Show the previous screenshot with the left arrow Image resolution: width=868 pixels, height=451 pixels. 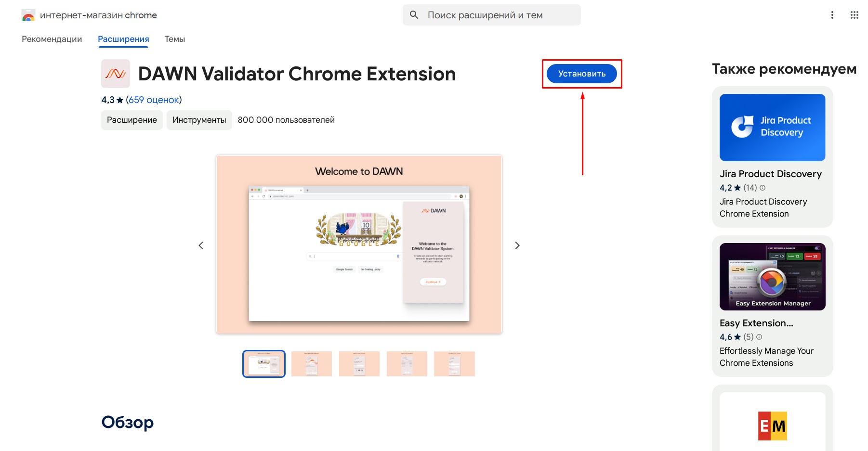pos(201,245)
